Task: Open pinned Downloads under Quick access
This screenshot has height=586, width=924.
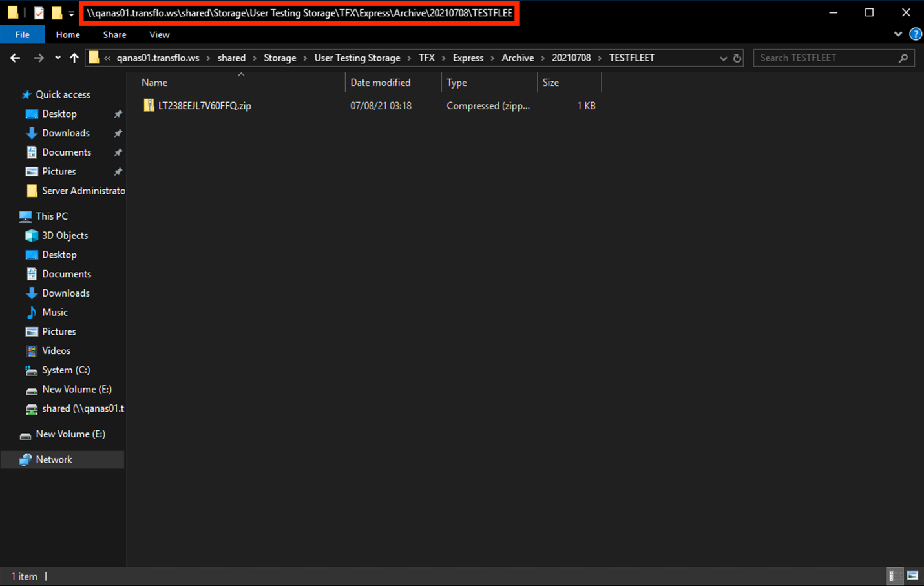Action: [x=65, y=133]
